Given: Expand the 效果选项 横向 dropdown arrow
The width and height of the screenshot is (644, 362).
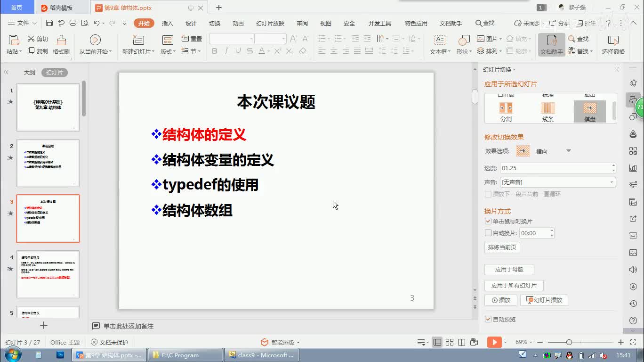Looking at the screenshot, I should [568, 151].
